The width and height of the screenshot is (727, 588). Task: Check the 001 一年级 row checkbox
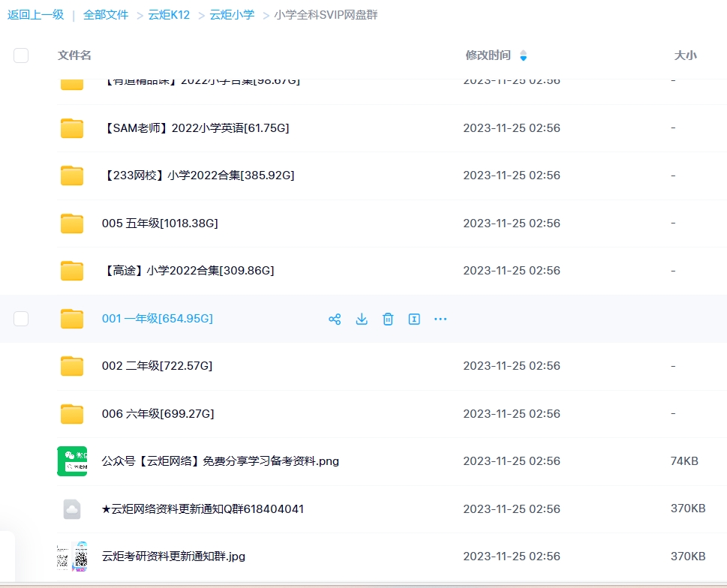(21, 319)
